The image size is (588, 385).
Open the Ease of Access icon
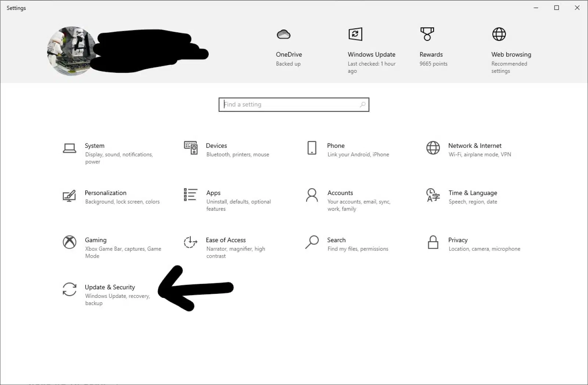[190, 242]
